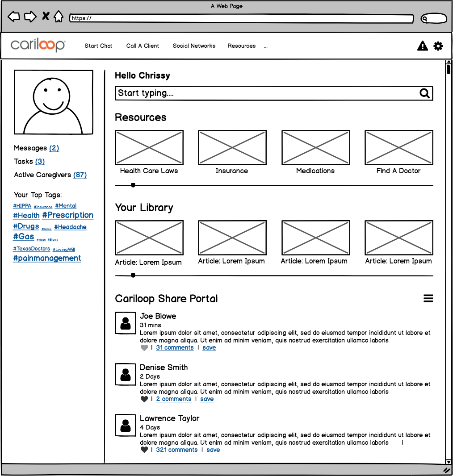Select Social Networks in navigation
The image size is (453, 476).
click(194, 46)
